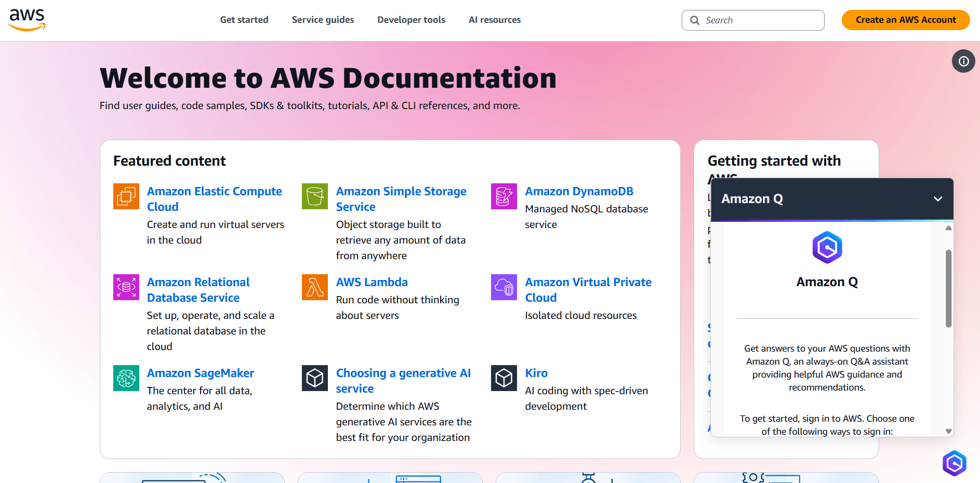Click the AWS logo in header
The image size is (980, 483).
[28, 20]
